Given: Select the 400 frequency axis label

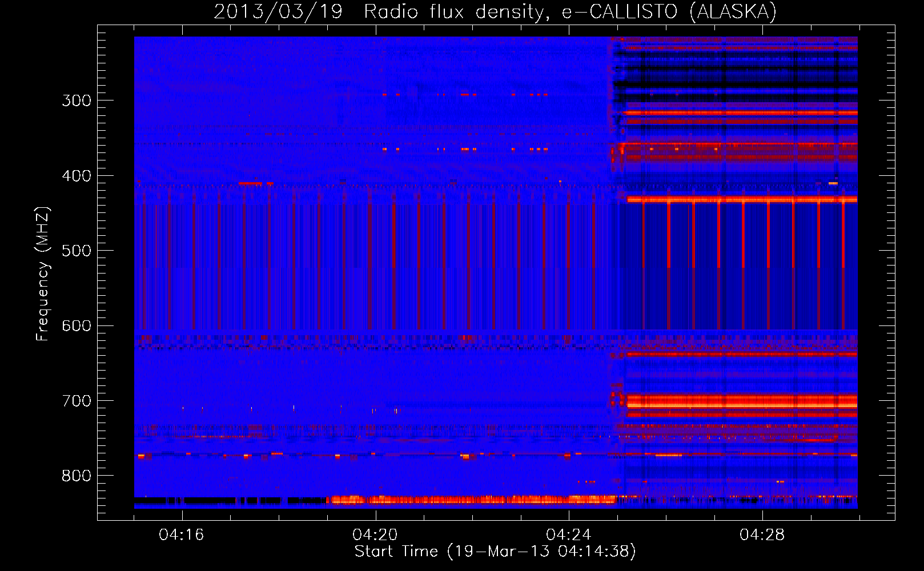Looking at the screenshot, I should 77,176.
